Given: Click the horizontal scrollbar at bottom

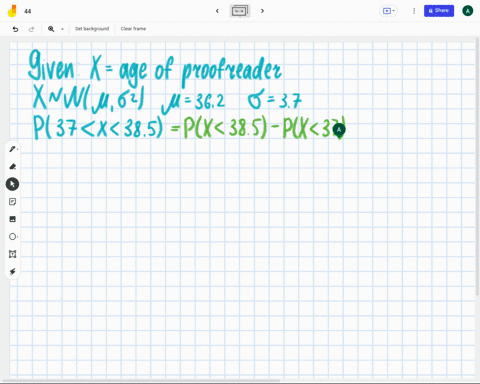Looking at the screenshot, I should click(x=142, y=380).
